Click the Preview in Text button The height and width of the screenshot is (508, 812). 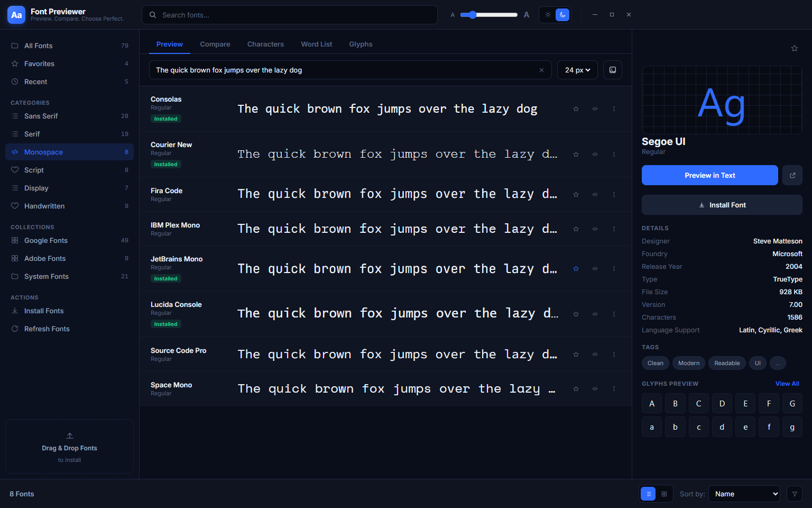(709, 175)
